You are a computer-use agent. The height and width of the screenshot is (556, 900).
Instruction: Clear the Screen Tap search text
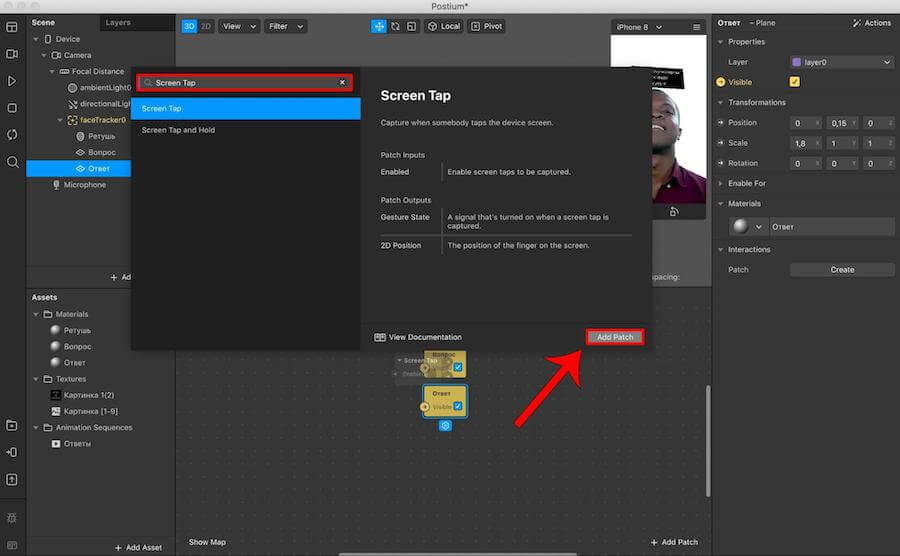tap(342, 83)
